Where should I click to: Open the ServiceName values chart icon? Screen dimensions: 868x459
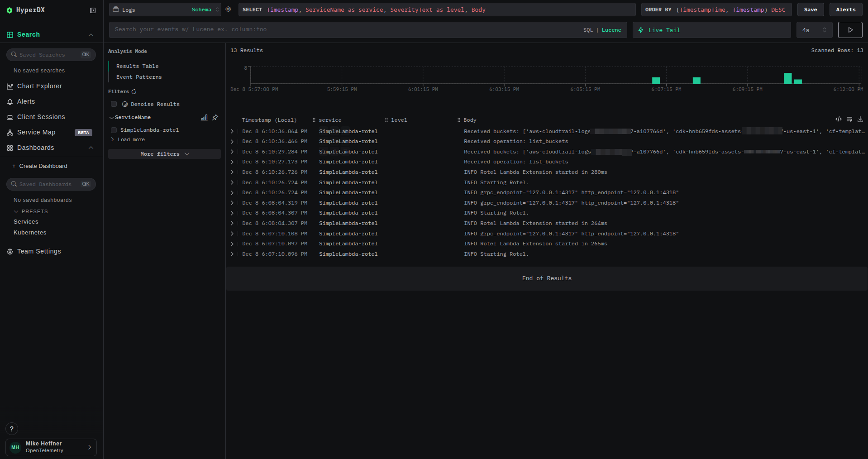click(x=204, y=118)
